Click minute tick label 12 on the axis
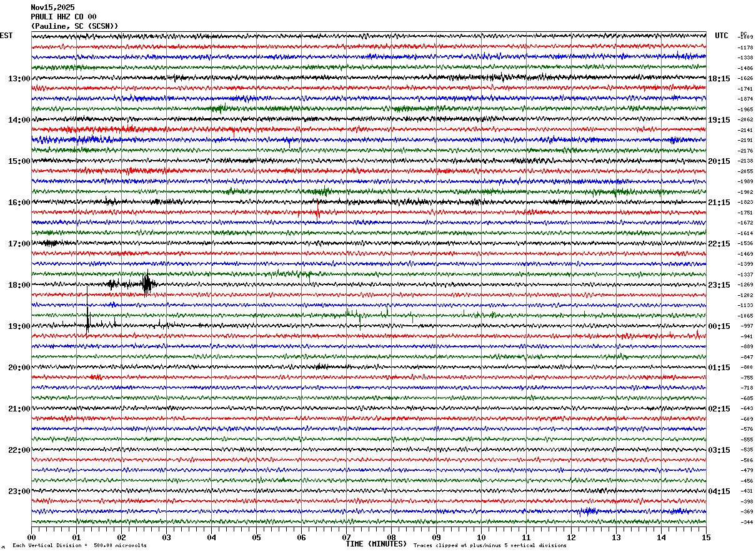This screenshot has height=554, width=756. pyautogui.click(x=571, y=537)
